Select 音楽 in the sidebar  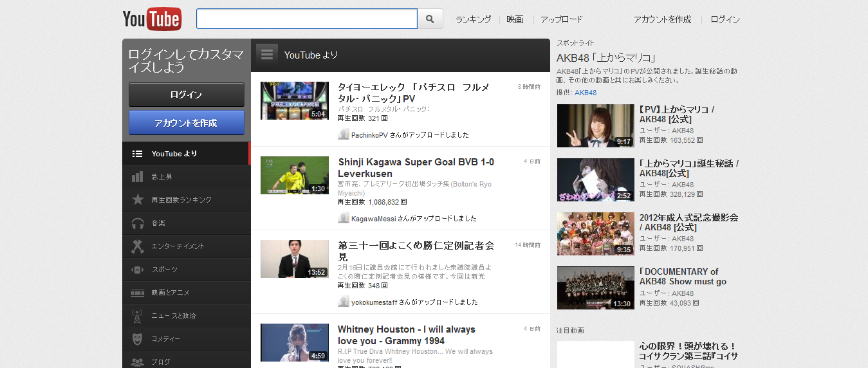coord(186,223)
